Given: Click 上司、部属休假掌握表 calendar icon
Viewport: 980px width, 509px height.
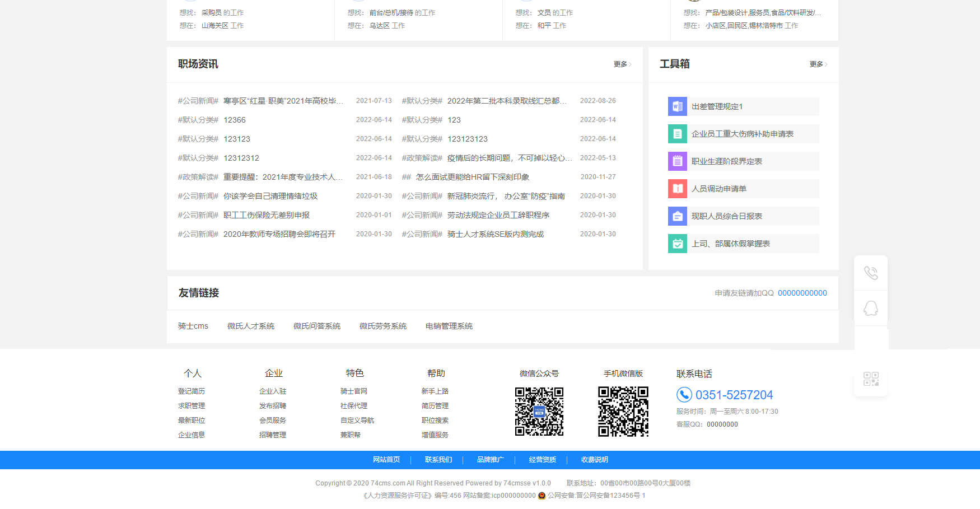Looking at the screenshot, I should (x=678, y=244).
